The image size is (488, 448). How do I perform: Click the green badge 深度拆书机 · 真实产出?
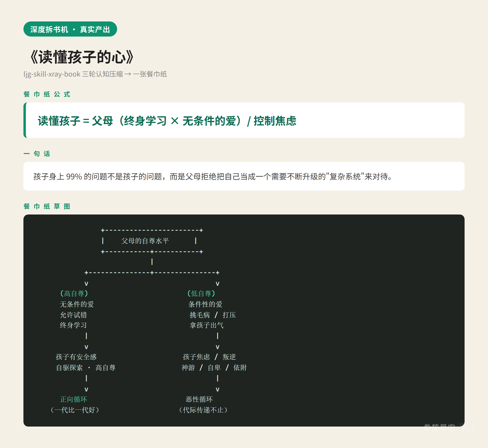pyautogui.click(x=70, y=29)
